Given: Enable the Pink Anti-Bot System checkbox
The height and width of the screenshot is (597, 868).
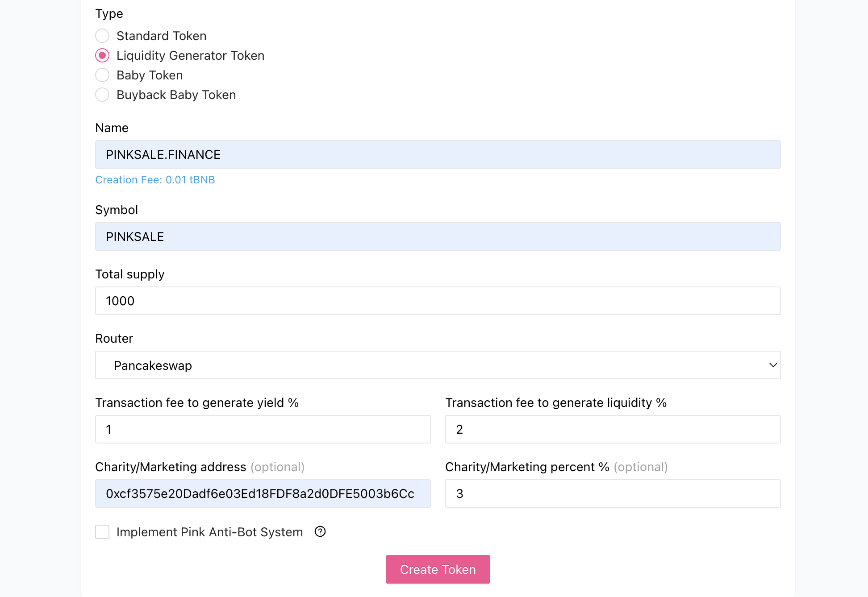Looking at the screenshot, I should click(102, 532).
